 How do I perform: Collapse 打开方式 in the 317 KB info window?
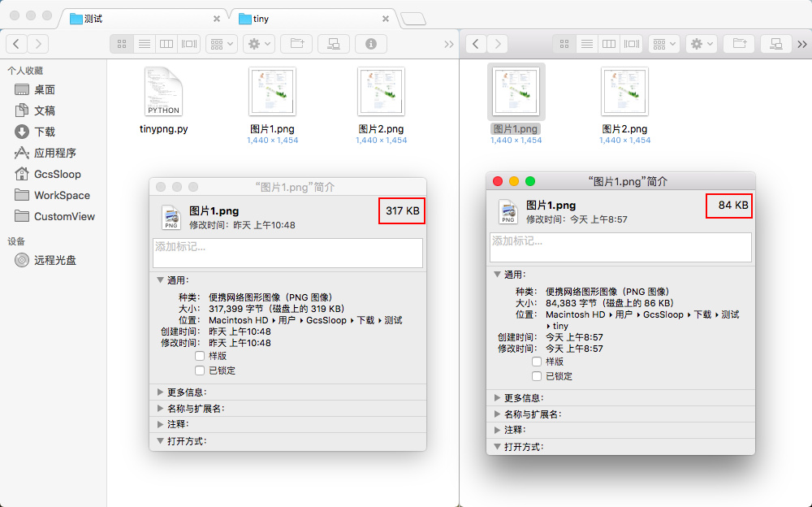(x=161, y=441)
